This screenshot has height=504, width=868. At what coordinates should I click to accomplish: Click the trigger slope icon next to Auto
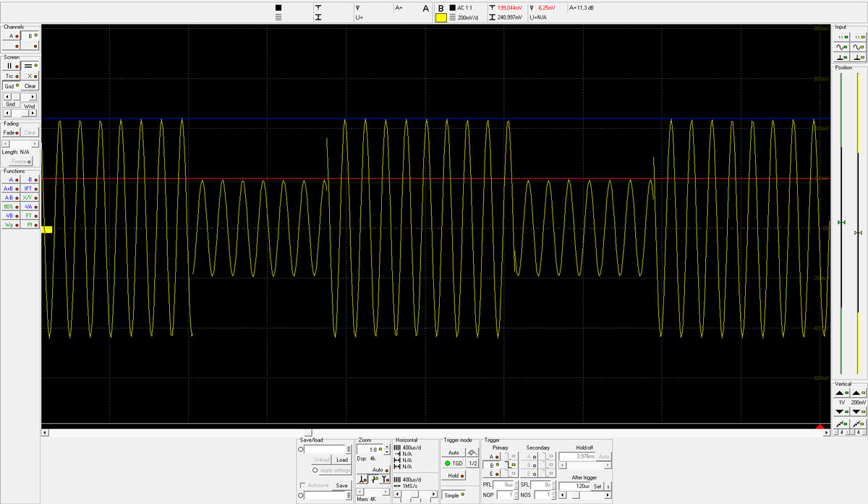coord(472,452)
